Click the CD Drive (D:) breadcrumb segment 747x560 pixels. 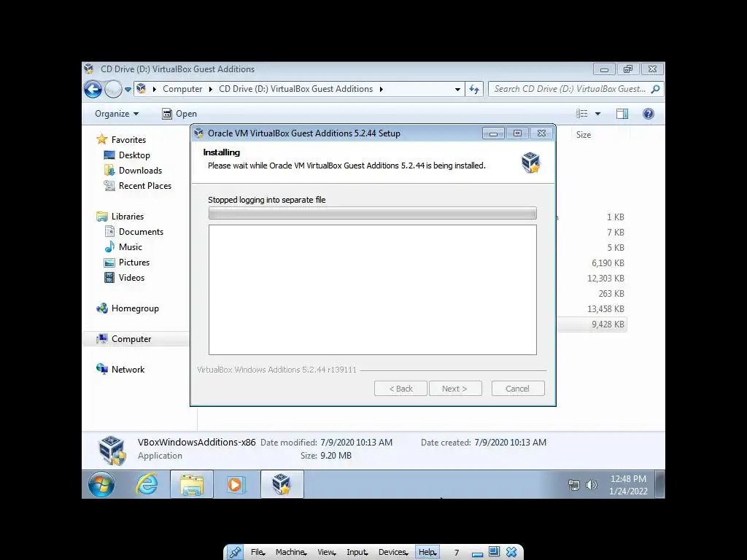point(296,89)
